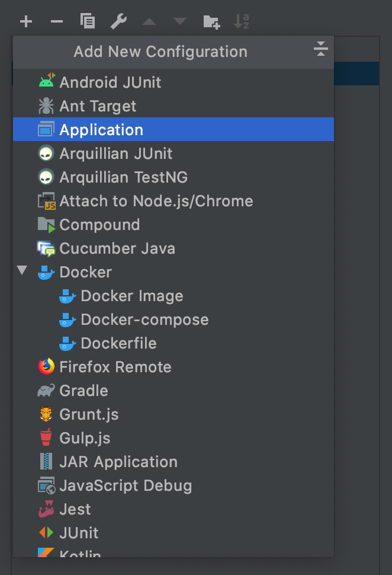Select Grunt.js configuration type
The width and height of the screenshot is (392, 575).
173,414
